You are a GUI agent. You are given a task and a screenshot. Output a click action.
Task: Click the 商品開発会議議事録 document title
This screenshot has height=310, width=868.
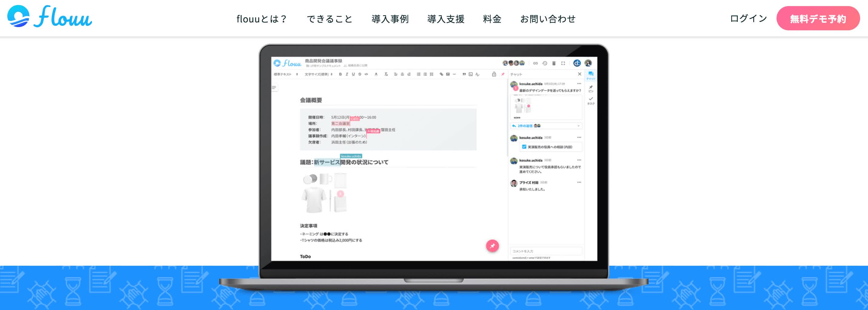(x=323, y=61)
